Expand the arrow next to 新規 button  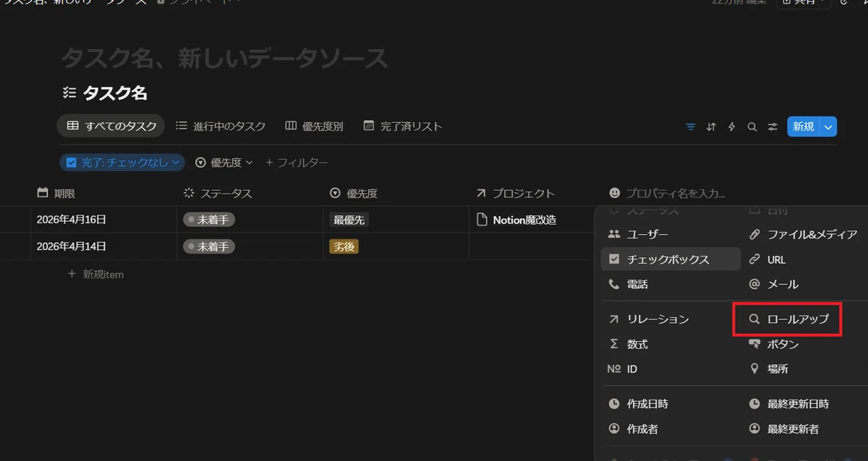pos(828,126)
